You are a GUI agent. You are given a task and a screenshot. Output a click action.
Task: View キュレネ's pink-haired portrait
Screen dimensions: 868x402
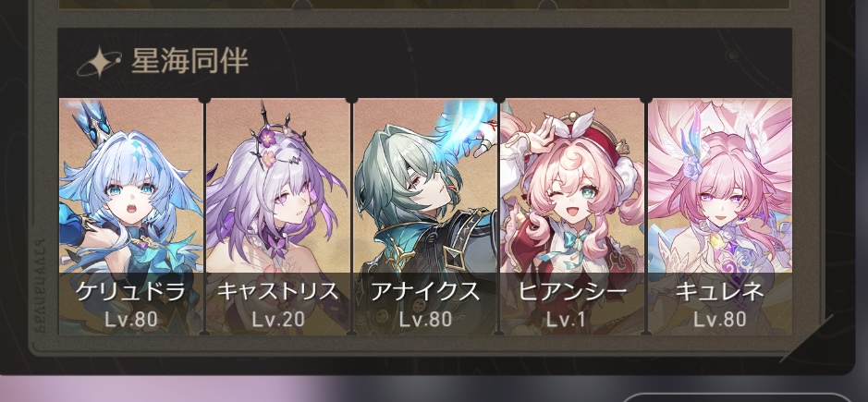[x=720, y=216]
